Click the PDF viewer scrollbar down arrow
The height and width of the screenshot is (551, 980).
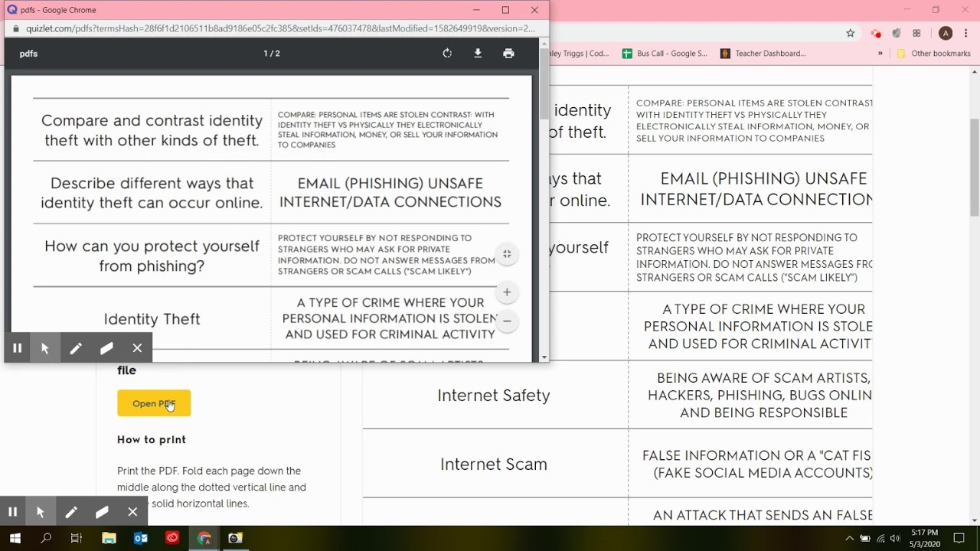coord(544,357)
